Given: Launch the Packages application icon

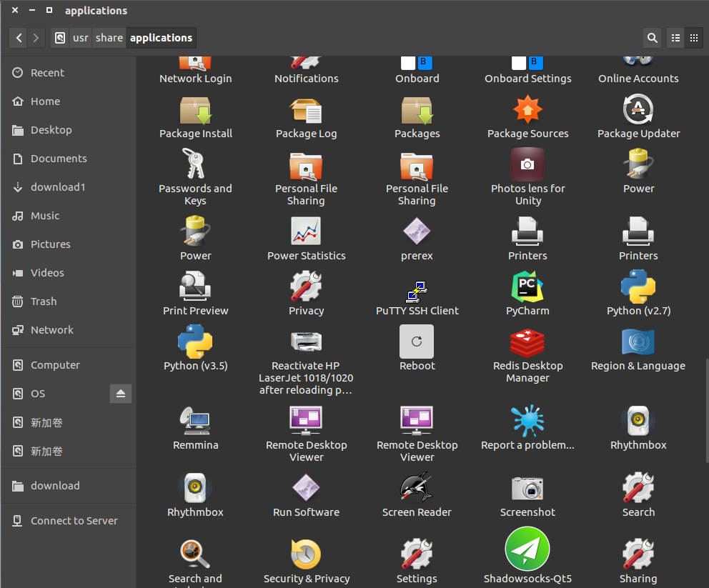Looking at the screenshot, I should (417, 111).
